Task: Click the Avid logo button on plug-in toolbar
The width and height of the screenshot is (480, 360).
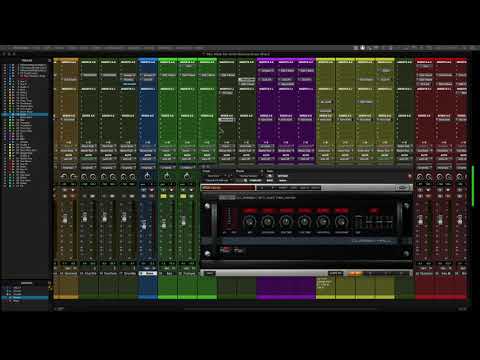Action: click(x=403, y=188)
